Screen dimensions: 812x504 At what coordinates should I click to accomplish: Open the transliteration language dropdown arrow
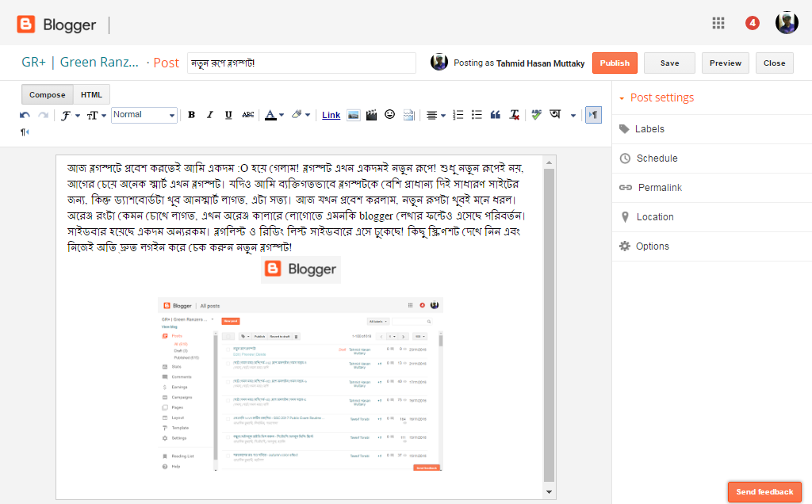[573, 116]
